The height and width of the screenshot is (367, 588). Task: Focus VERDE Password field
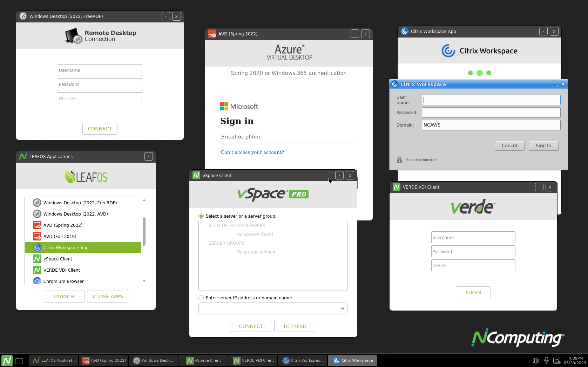click(473, 251)
